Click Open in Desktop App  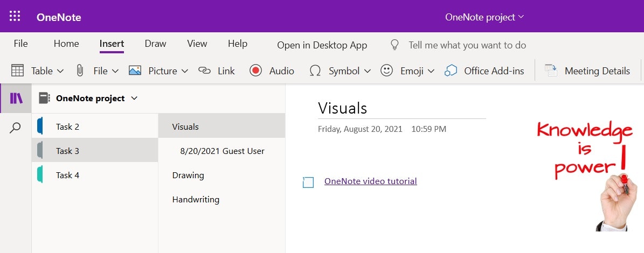point(322,45)
